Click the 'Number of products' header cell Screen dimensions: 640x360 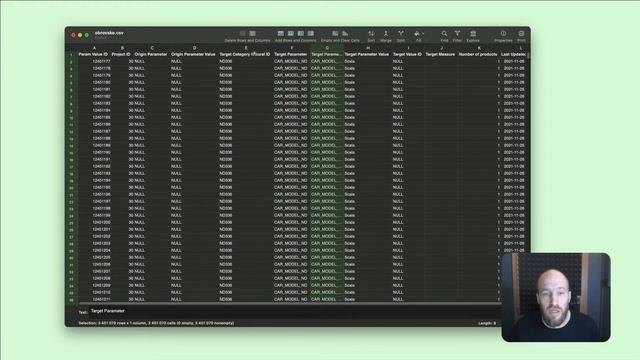pos(478,54)
